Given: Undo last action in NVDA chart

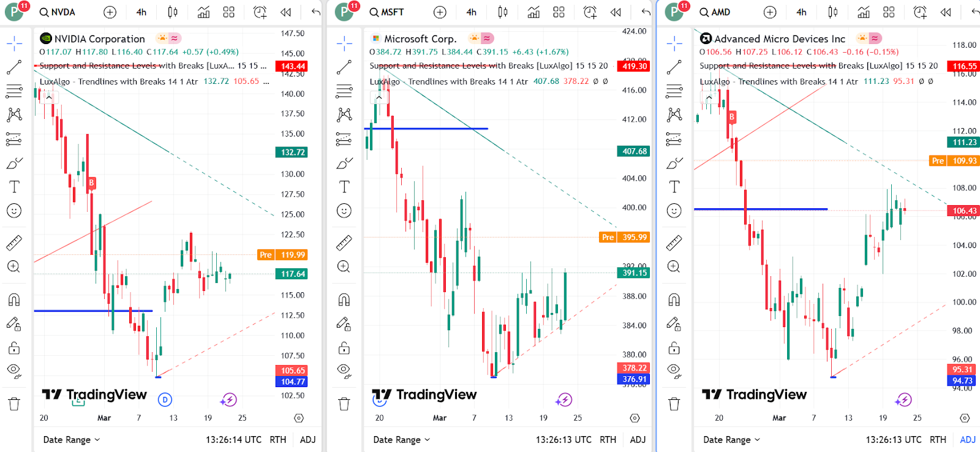Looking at the screenshot, I should (315, 12).
